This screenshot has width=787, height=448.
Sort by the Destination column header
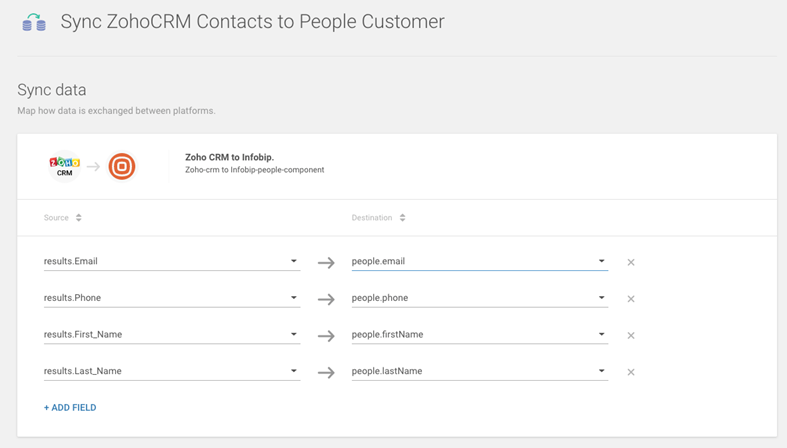click(378, 218)
